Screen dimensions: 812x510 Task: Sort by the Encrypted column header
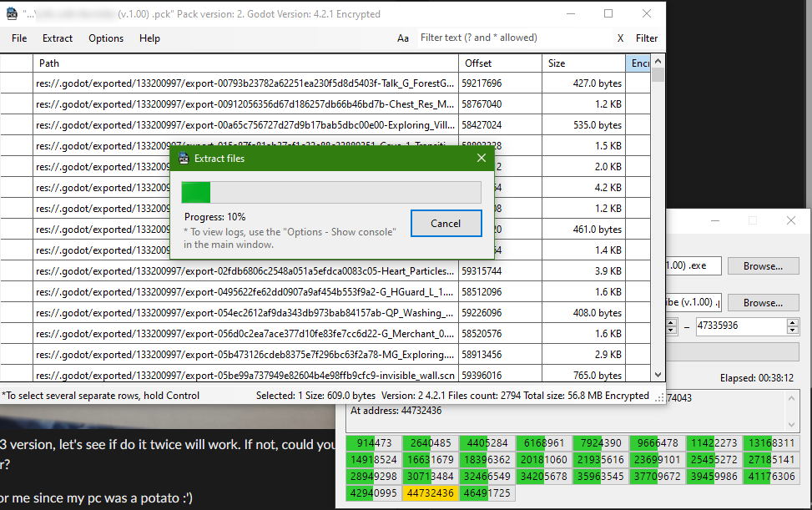pyautogui.click(x=638, y=63)
